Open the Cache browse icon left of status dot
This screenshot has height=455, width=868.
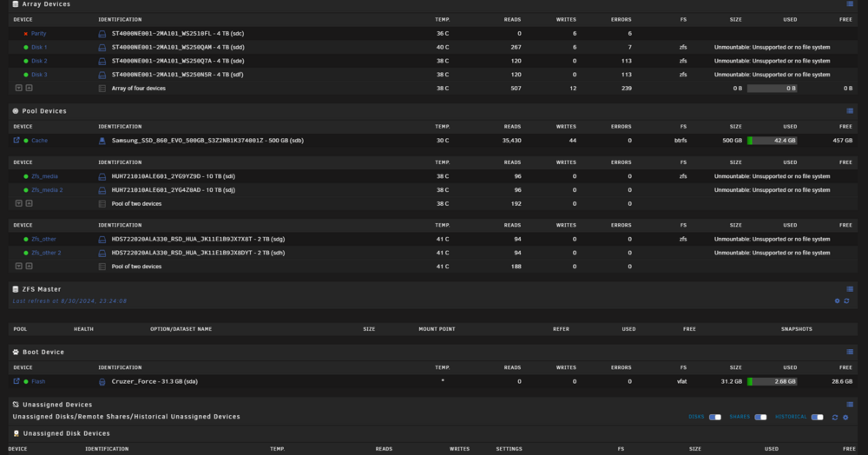click(x=16, y=140)
